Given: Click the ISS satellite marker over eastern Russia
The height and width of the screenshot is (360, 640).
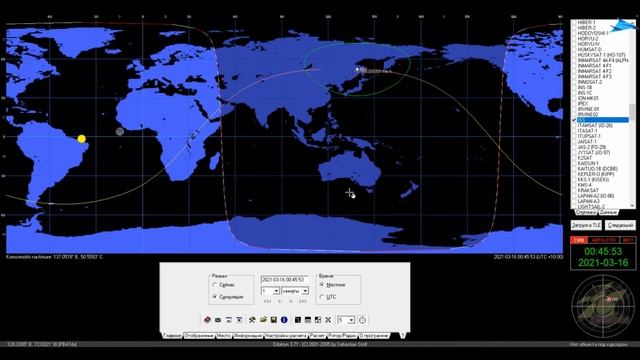Looking at the screenshot, I should (357, 69).
